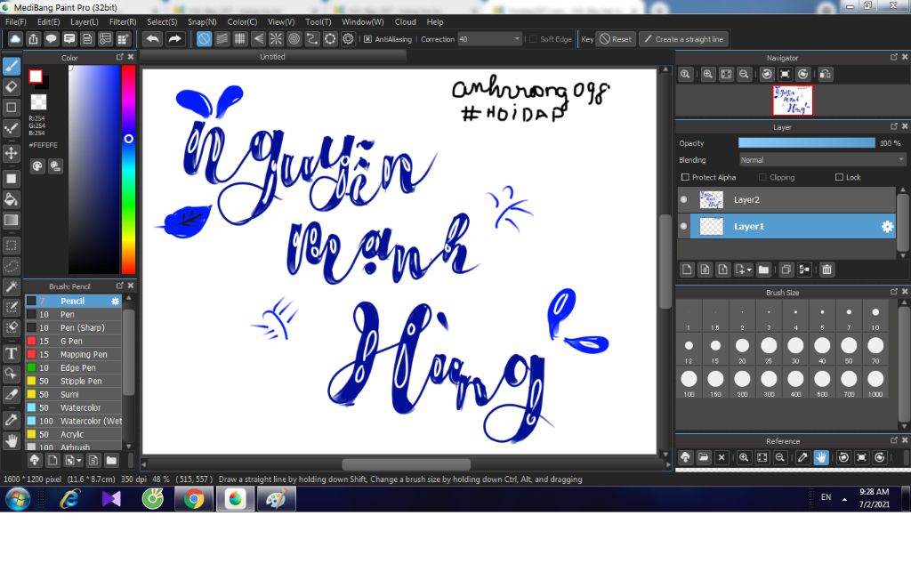Toggle the AntiAliasing checkbox

(x=367, y=39)
